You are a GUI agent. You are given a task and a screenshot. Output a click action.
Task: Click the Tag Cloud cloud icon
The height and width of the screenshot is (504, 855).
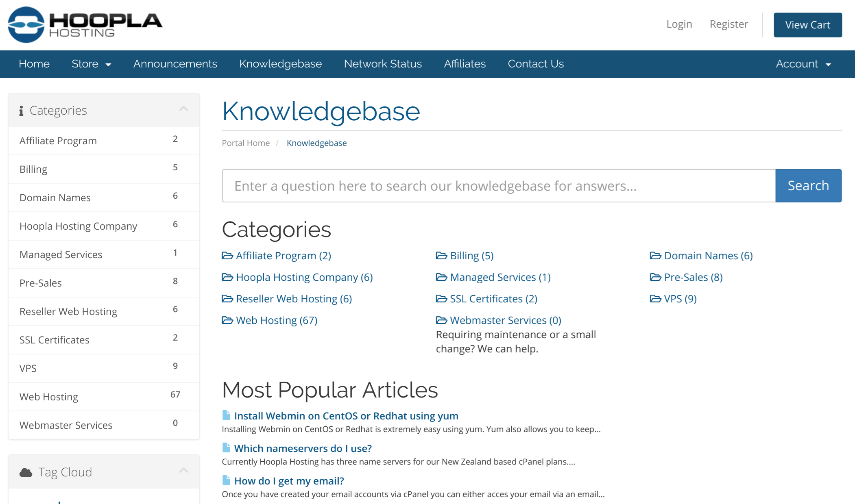(26, 472)
